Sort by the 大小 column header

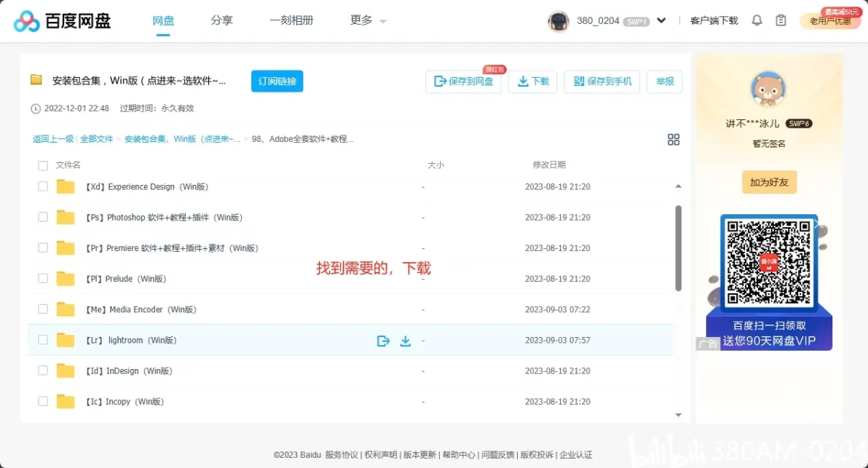pyautogui.click(x=435, y=164)
